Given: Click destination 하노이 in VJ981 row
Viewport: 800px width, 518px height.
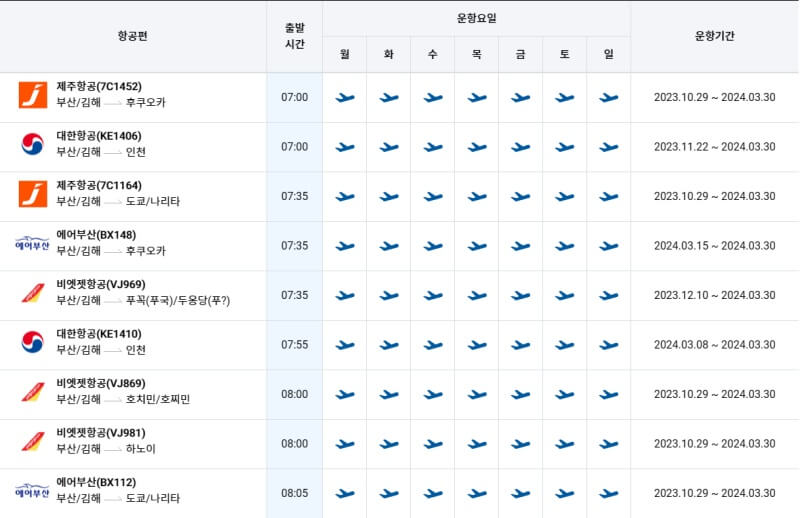Looking at the screenshot, I should 141,449.
